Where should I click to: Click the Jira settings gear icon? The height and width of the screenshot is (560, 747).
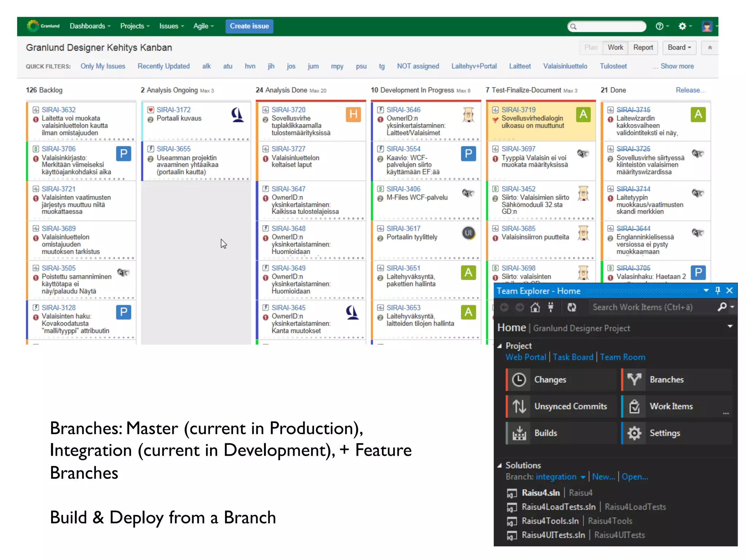[x=683, y=26]
